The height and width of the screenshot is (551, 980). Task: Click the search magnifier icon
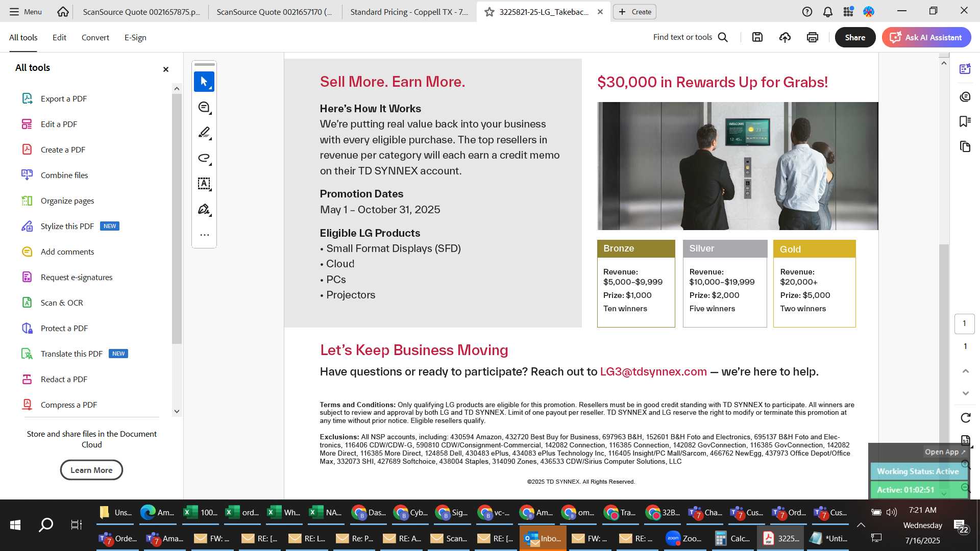coord(723,37)
